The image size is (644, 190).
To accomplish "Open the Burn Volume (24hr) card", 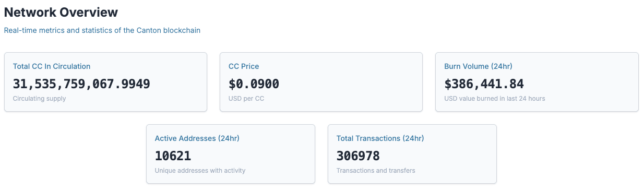I will [537, 82].
